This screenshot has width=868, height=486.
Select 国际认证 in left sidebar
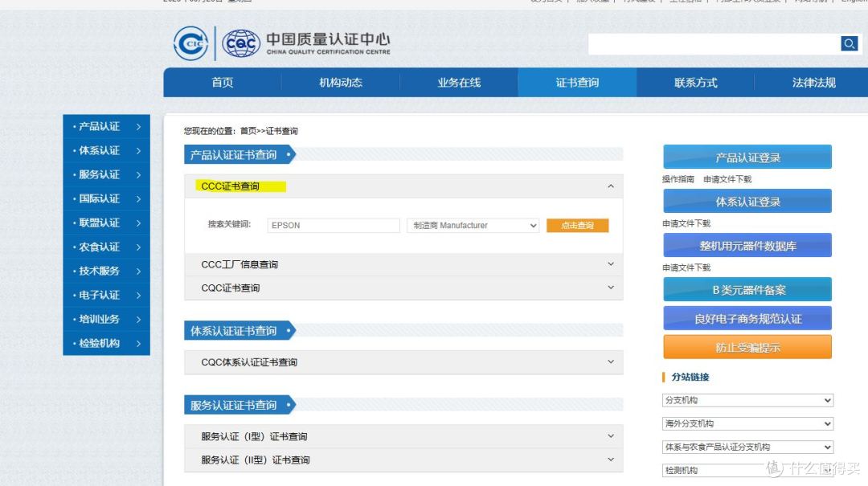(x=99, y=198)
